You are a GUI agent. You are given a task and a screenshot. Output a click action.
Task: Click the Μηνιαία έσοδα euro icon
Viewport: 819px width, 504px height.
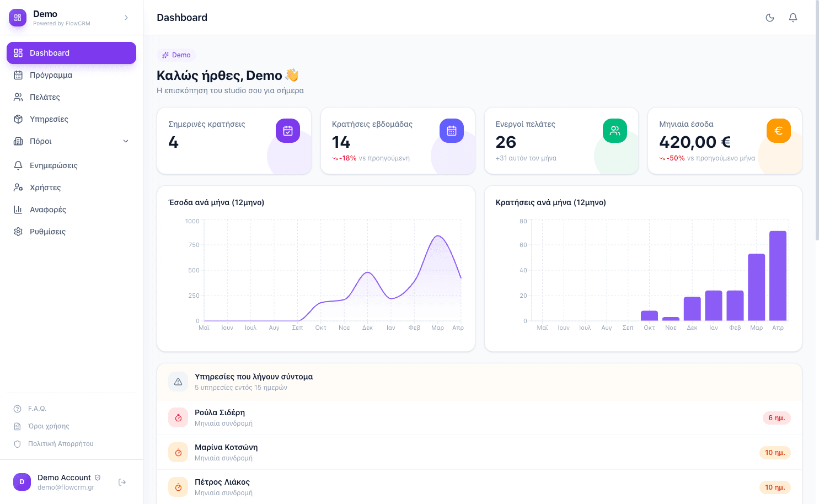coord(779,131)
